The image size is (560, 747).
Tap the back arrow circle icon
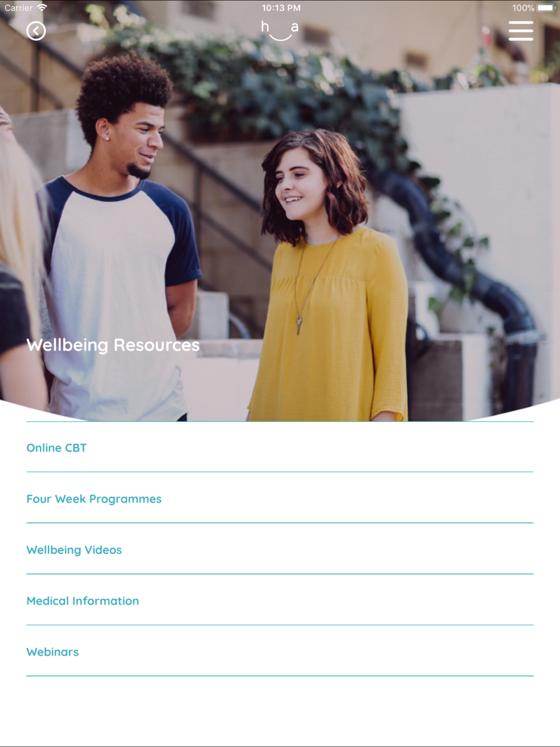(36, 31)
